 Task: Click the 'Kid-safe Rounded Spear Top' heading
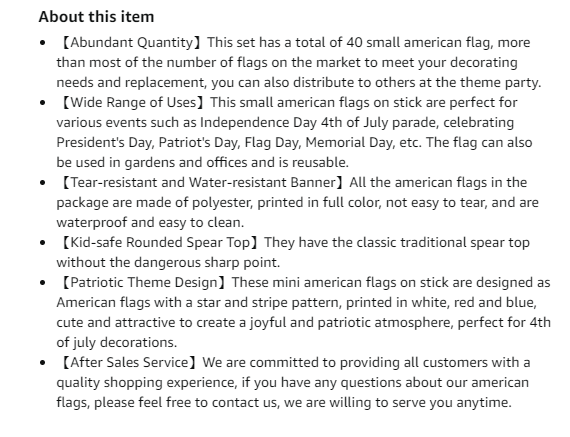click(x=160, y=242)
